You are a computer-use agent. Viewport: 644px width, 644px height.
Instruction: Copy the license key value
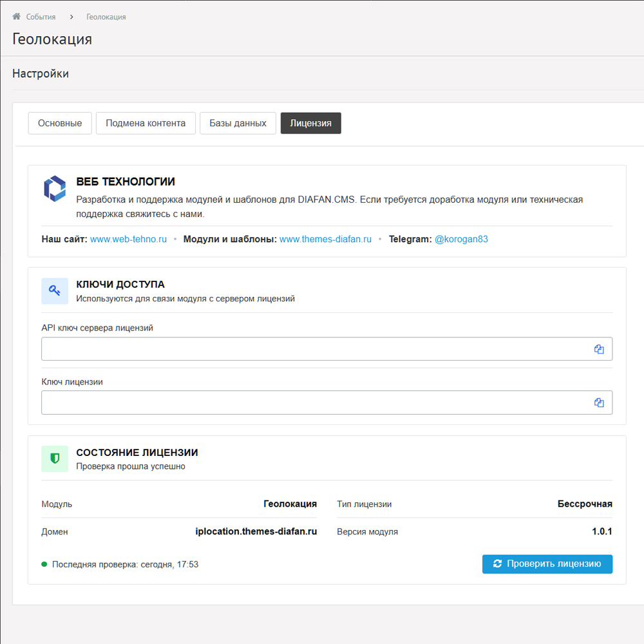point(599,402)
